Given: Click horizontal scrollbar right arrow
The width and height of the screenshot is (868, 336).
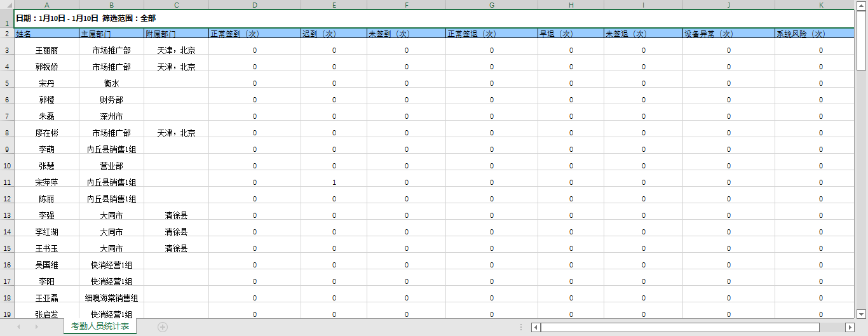Looking at the screenshot, I should tap(850, 327).
